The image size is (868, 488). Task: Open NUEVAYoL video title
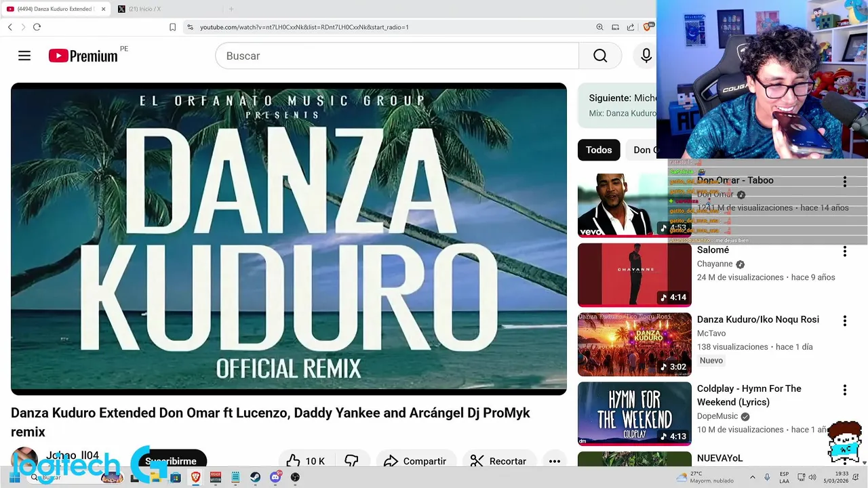(x=720, y=458)
